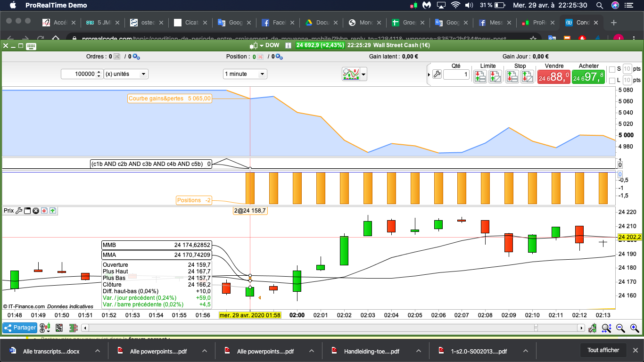
Task: Open the 1 minute timeframe dropdown
Action: (245, 74)
